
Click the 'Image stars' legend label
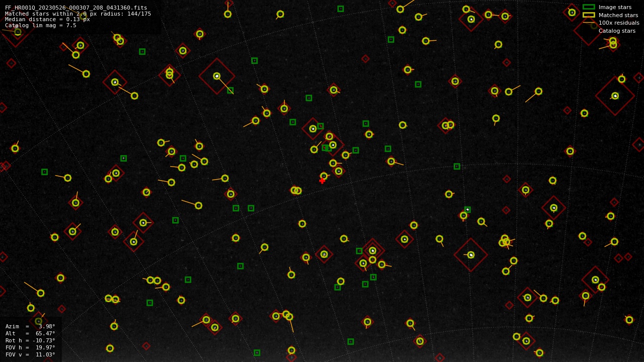(615, 7)
